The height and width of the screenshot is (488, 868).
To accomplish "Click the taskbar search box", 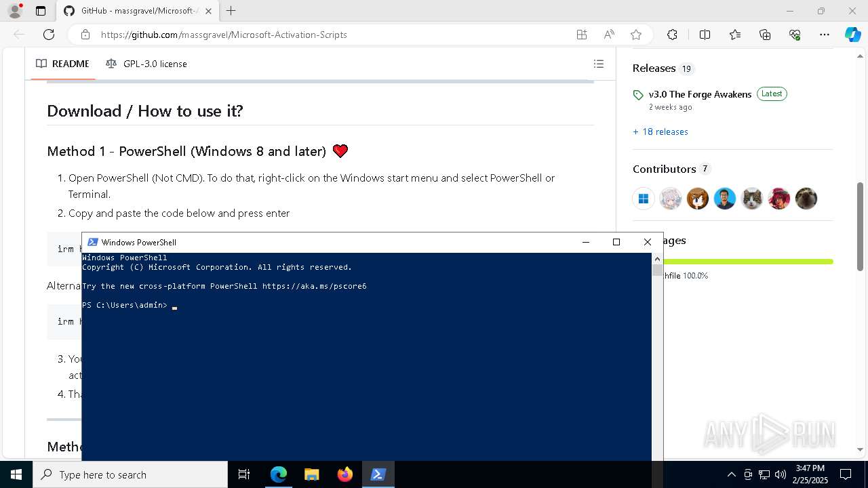I will (x=130, y=474).
